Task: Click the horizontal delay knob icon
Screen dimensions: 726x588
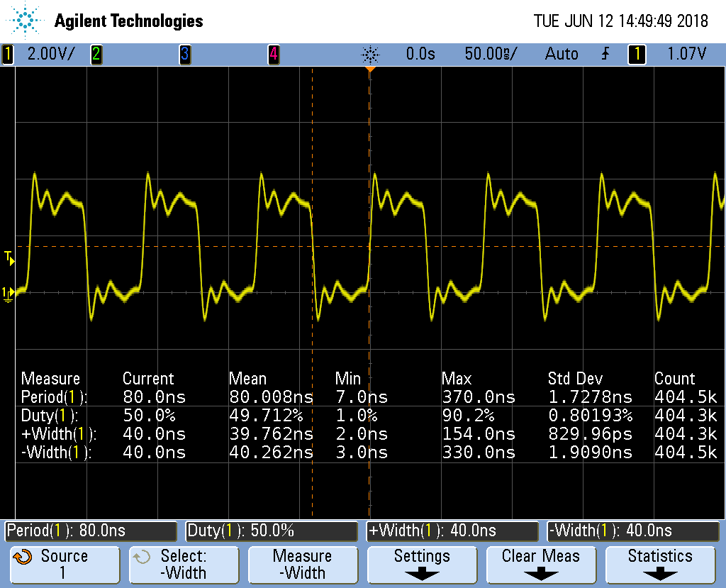Action: click(x=371, y=54)
